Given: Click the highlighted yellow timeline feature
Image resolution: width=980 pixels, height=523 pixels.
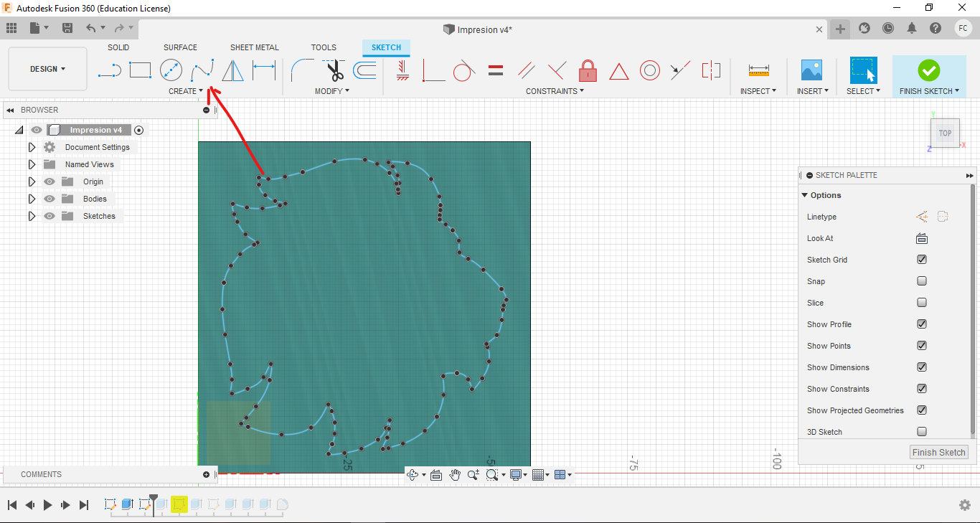Looking at the screenshot, I should [179, 504].
